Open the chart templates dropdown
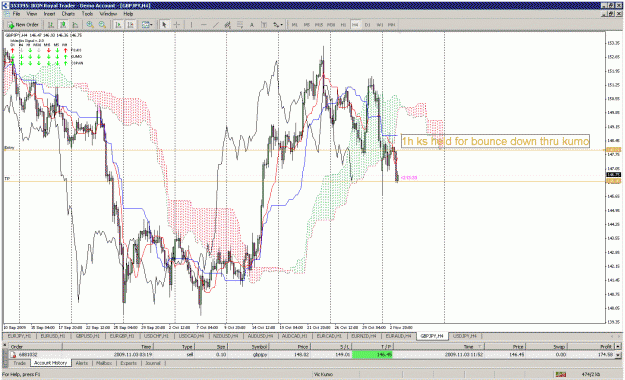 (147, 25)
